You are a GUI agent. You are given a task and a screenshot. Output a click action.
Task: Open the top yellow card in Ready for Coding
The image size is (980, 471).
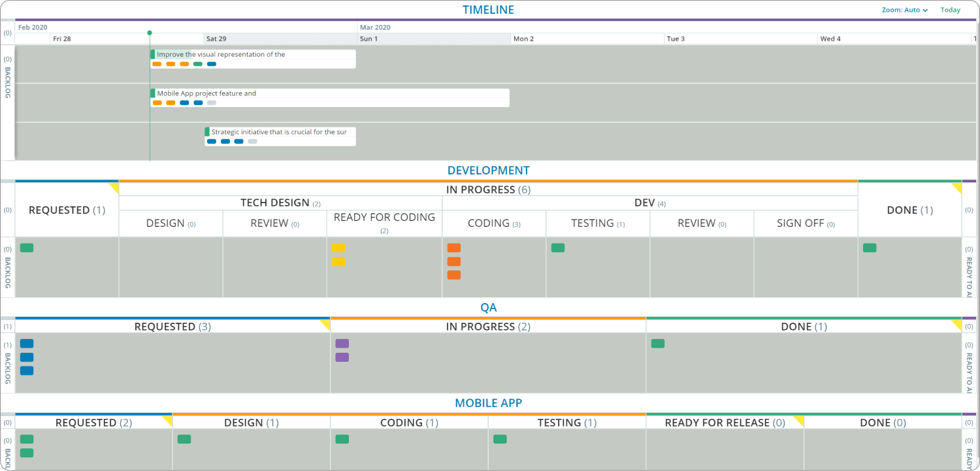338,248
